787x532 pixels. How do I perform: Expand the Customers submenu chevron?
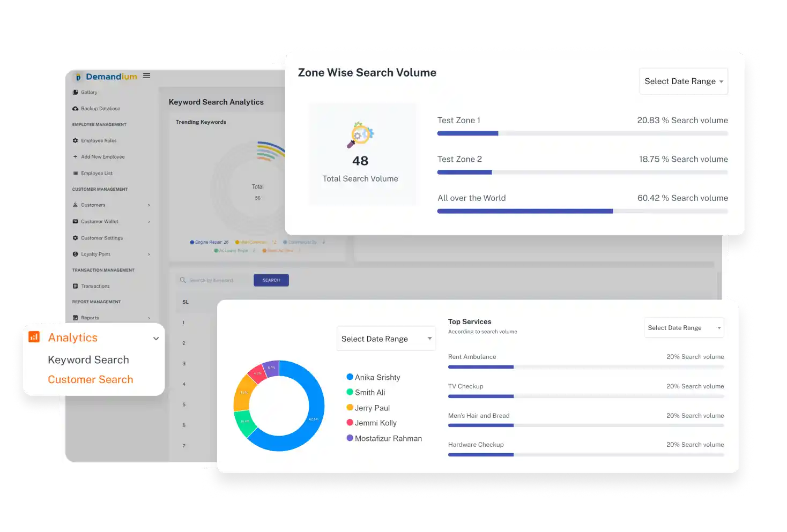(x=149, y=205)
